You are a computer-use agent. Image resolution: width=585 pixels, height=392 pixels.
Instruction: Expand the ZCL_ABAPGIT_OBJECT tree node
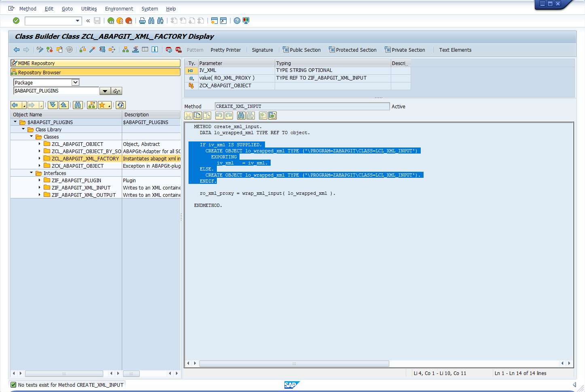coord(39,144)
